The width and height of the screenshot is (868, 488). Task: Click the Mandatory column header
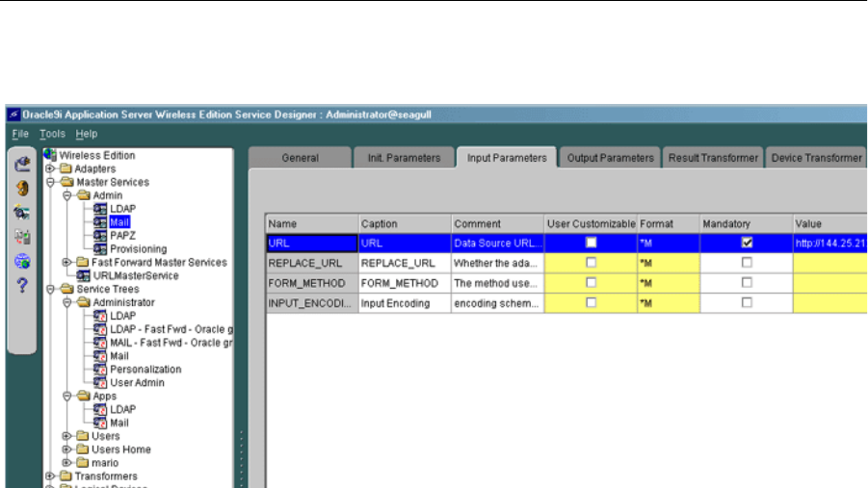[747, 223]
